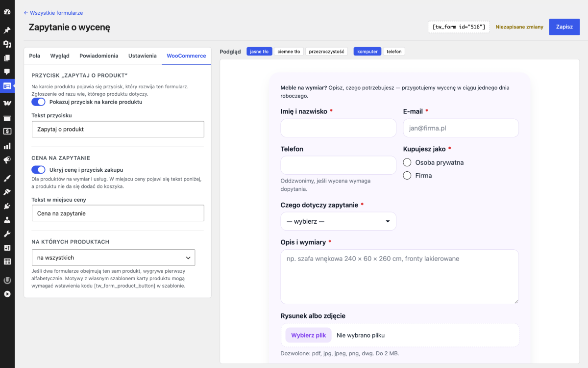The height and width of the screenshot is (368, 588).
Task: Open the Users person icon
Action: 7,220
